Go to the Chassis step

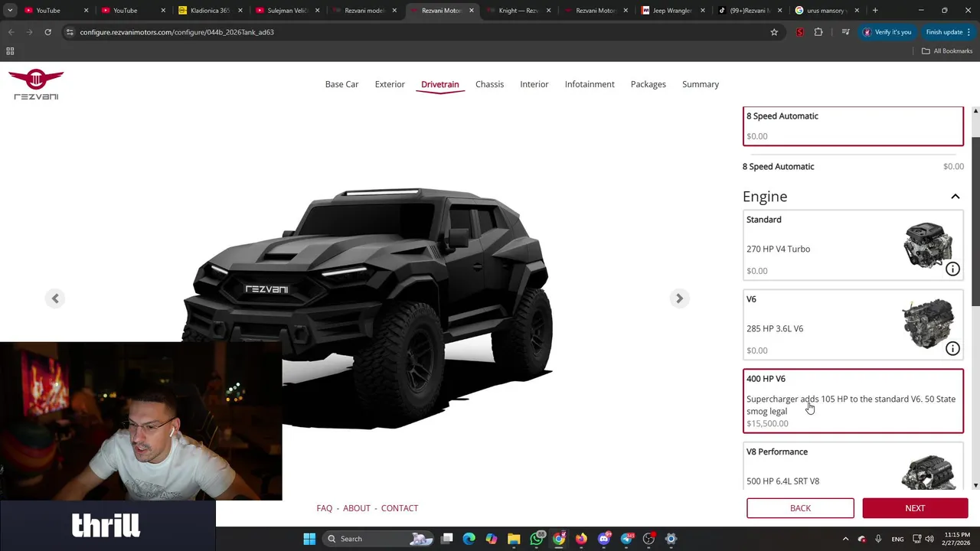(489, 84)
